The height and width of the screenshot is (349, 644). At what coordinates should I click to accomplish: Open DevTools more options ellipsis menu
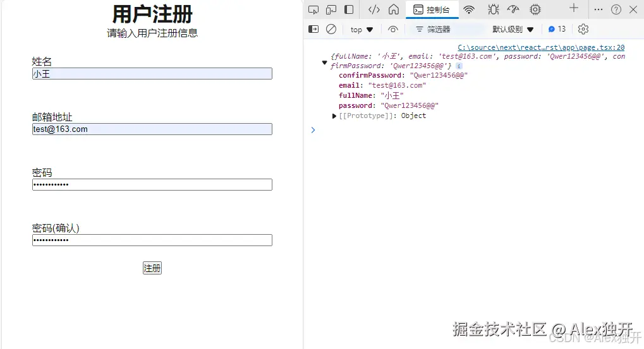598,9
